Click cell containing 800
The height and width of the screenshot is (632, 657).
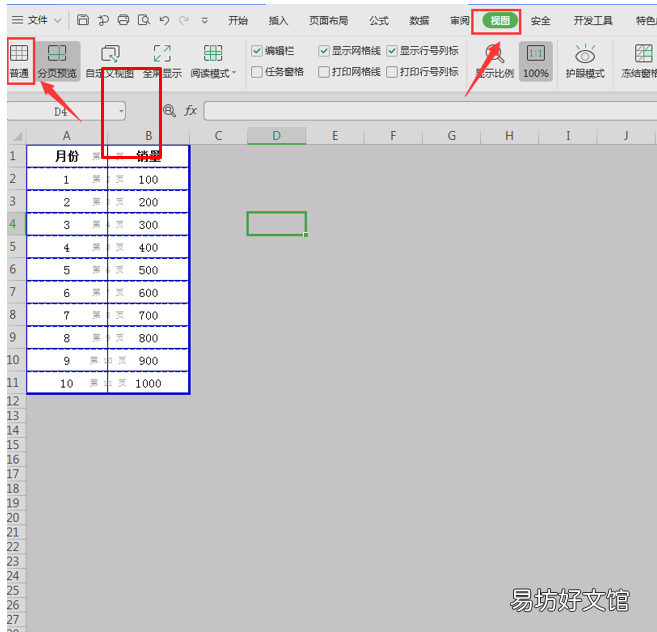148,338
